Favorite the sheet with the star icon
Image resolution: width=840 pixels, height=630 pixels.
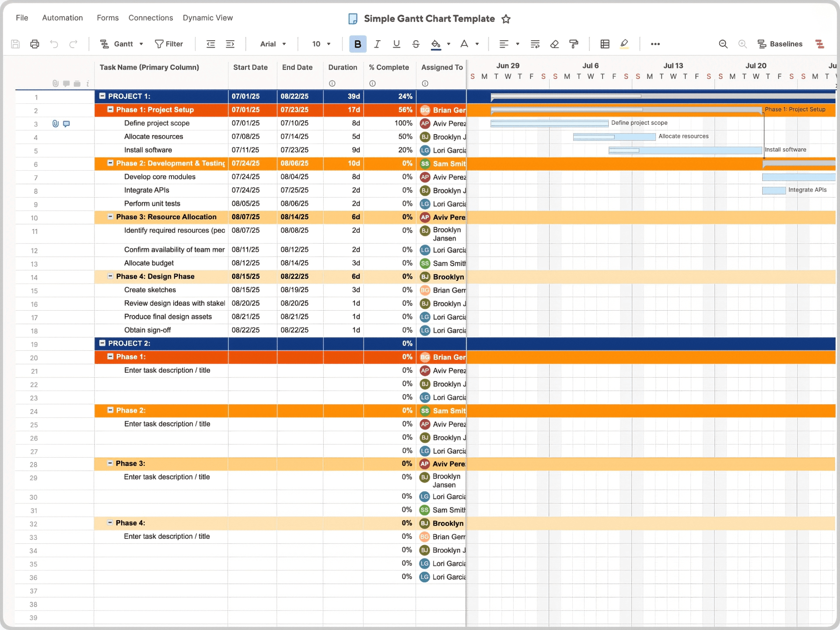click(506, 19)
